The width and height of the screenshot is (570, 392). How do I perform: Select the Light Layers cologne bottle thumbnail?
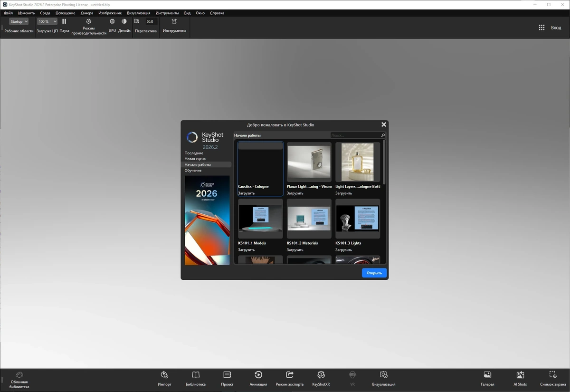tap(358, 163)
